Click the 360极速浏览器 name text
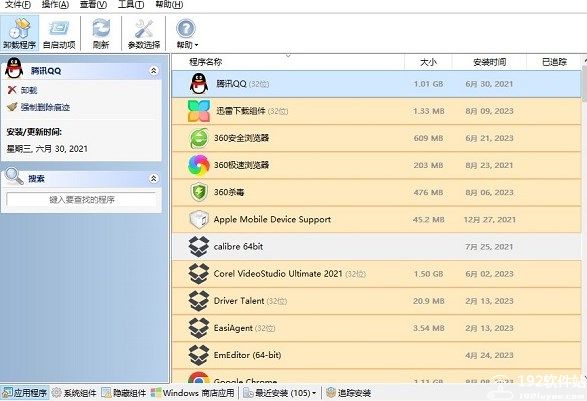Screen dimensions: 587x401 point(241,165)
